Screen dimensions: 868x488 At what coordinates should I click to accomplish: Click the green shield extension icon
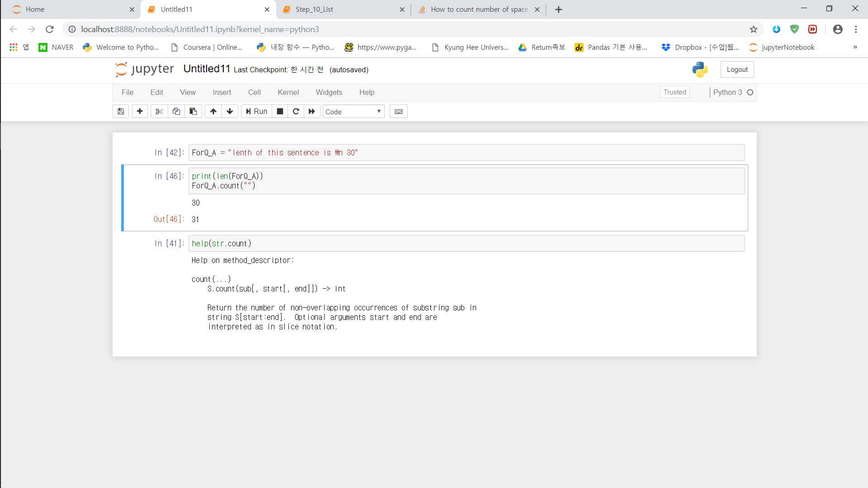795,29
